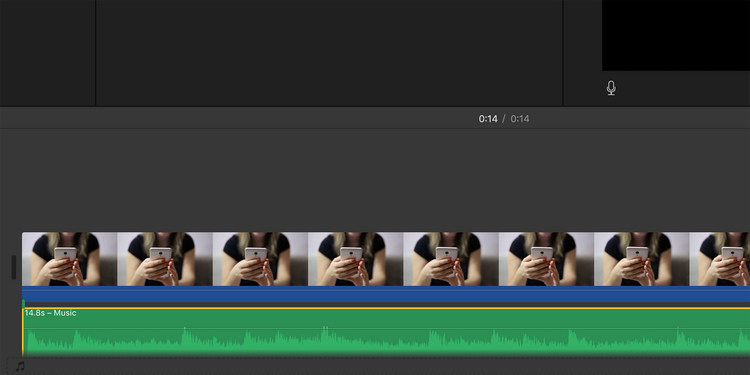
Task: Click the green fade handle above the music clip start
Action: tap(23, 303)
